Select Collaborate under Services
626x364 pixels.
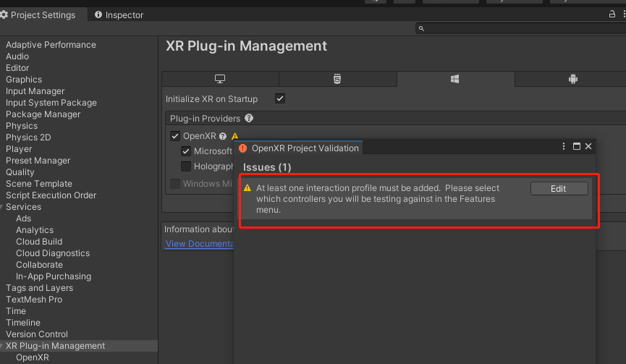pos(39,265)
